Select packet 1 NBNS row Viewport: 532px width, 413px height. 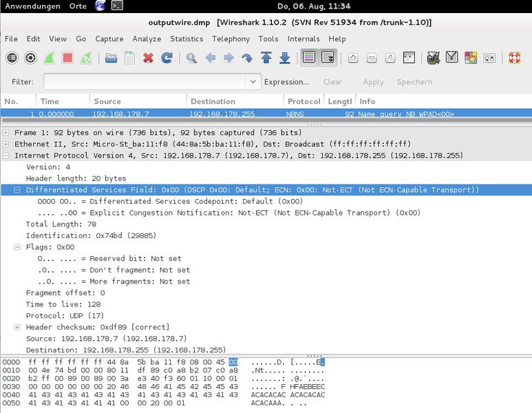point(266,114)
